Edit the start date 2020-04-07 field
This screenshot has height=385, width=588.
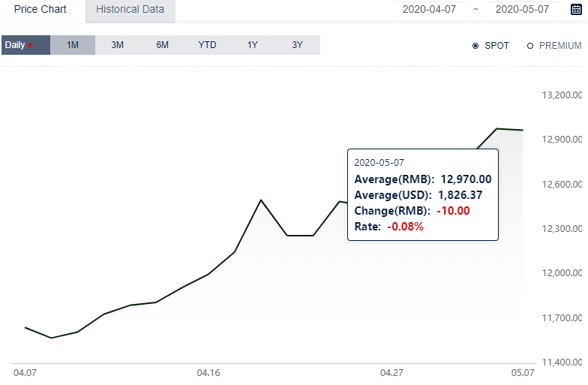(429, 9)
